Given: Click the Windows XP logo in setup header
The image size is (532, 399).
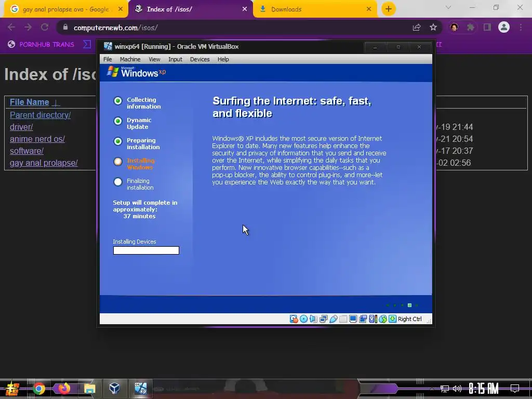Looking at the screenshot, I should pos(137,72).
